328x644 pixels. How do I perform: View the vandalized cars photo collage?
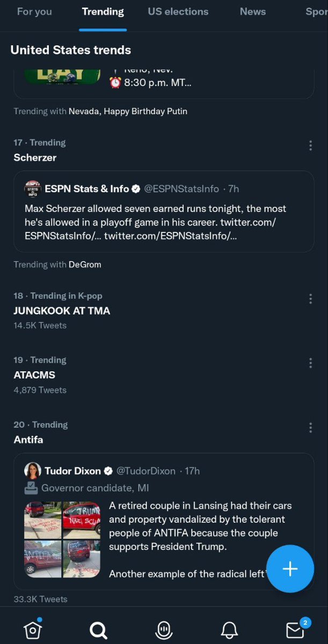(62, 539)
